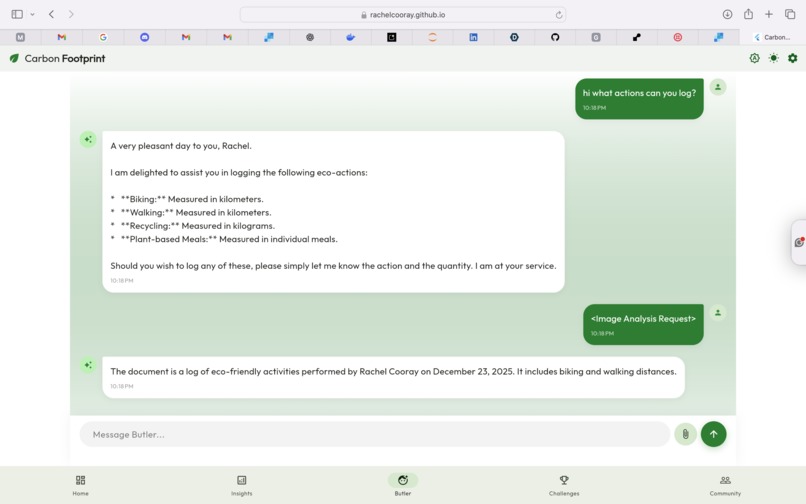Click the user avatar beside Image Analysis Request
The image size is (806, 504).
click(718, 312)
